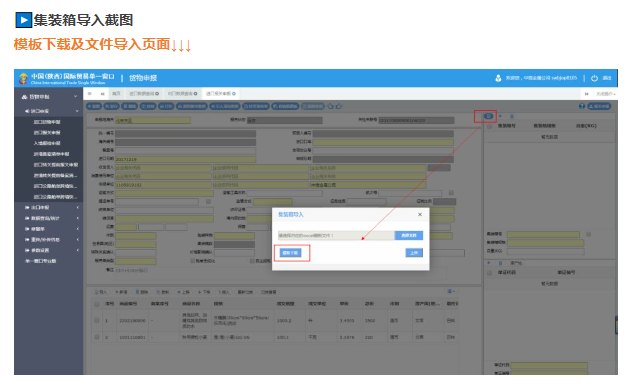This screenshot has height=385, width=632.
Task: Click the 模板下载 button in the import dialog
Action: coord(290,253)
